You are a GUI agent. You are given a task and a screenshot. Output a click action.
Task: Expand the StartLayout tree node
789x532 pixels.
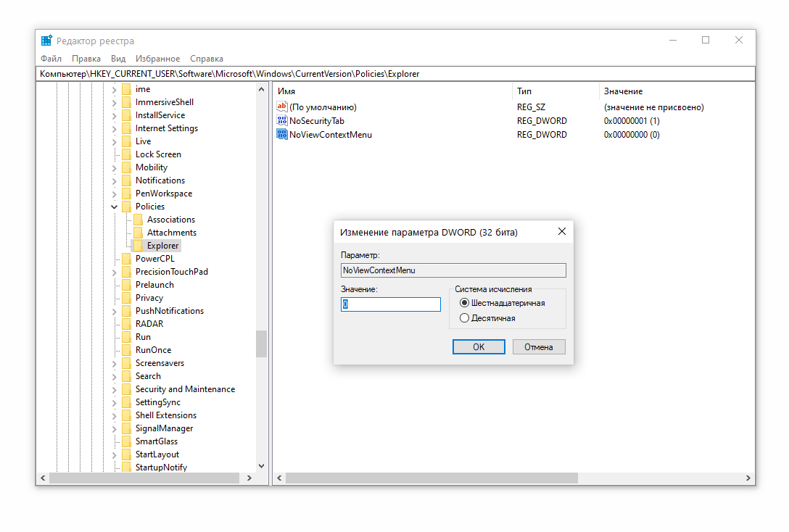[x=115, y=455]
